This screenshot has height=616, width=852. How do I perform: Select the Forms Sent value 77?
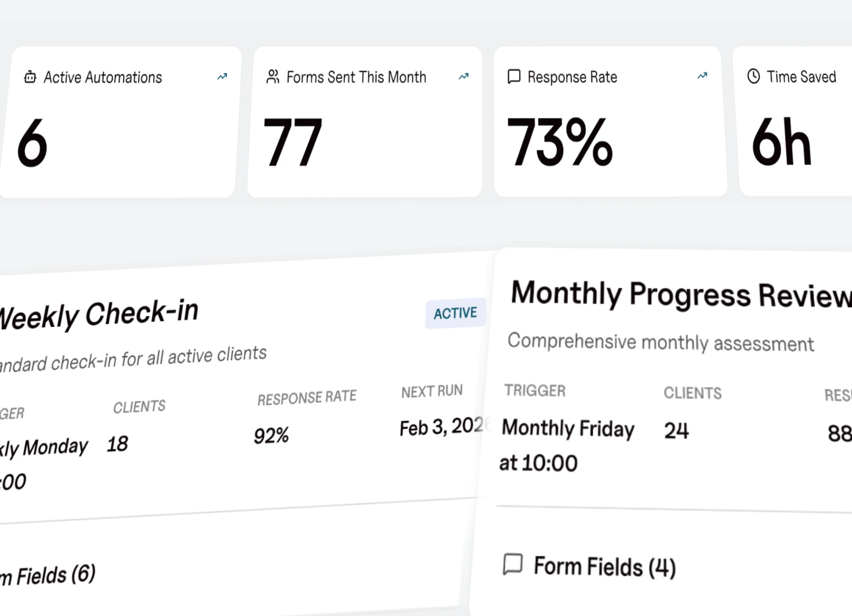pos(293,142)
